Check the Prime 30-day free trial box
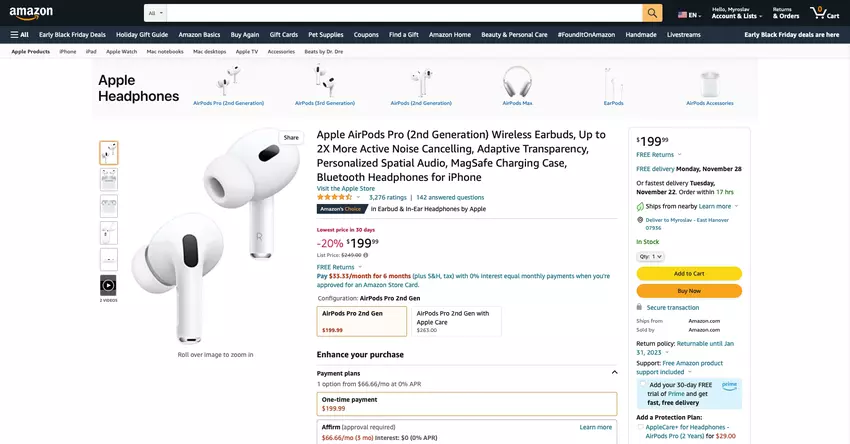 coord(642,384)
